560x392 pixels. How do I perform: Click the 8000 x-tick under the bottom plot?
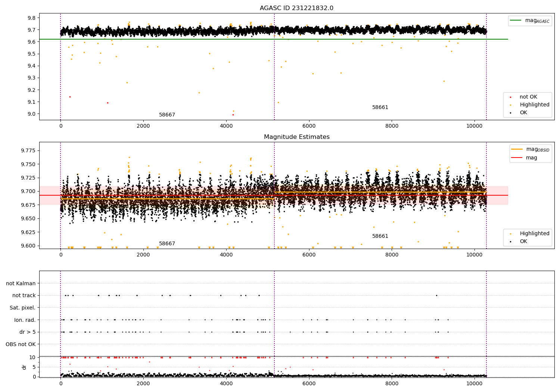tap(392, 383)
